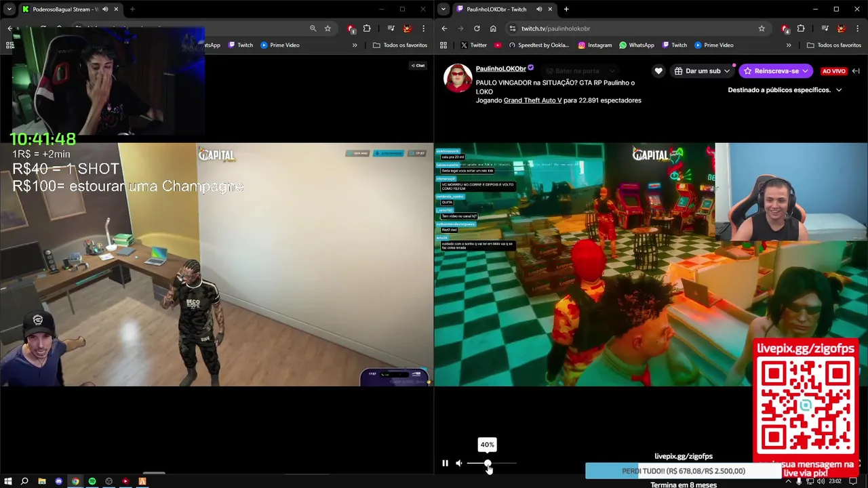Open Twitch bookmark in left window
This screenshot has width=868, height=488.
[241, 45]
